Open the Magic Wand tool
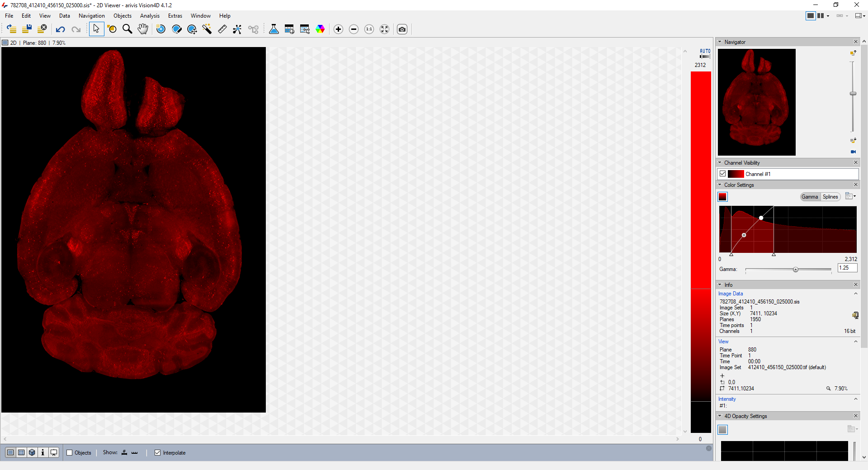The width and height of the screenshot is (868, 470). 207,29
